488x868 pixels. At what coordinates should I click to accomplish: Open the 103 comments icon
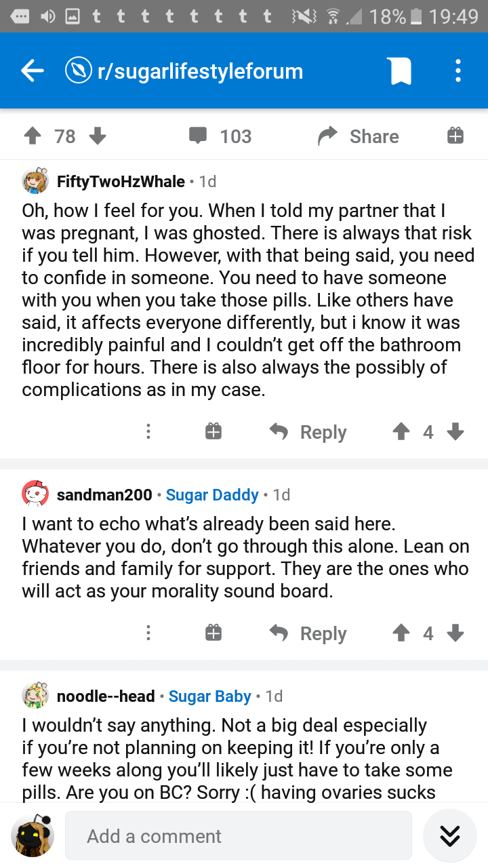point(198,136)
